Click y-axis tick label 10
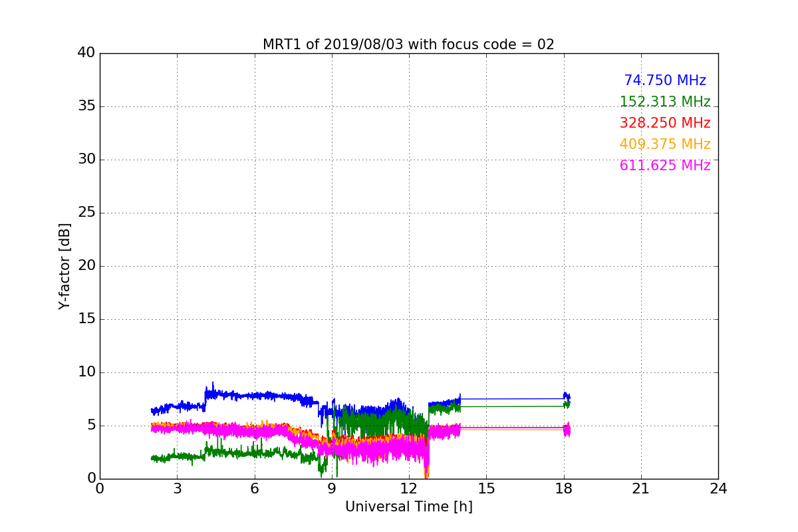This screenshot has height=532, width=798. click(x=86, y=372)
